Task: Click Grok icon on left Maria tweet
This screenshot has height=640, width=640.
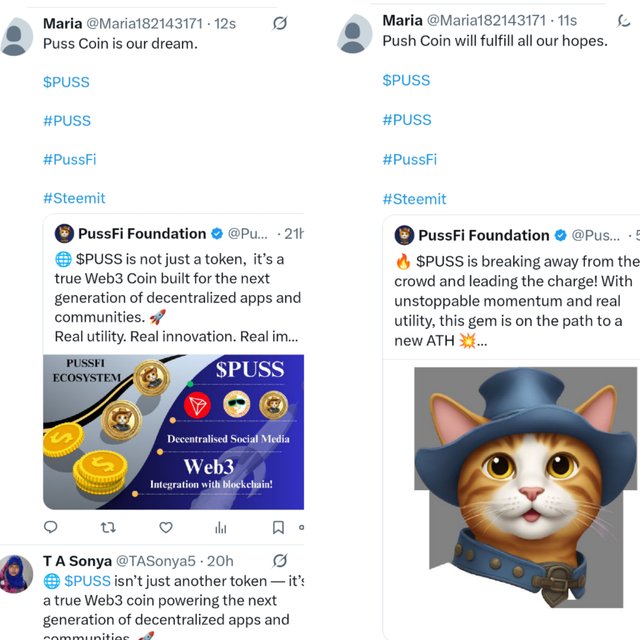Action: tap(281, 23)
